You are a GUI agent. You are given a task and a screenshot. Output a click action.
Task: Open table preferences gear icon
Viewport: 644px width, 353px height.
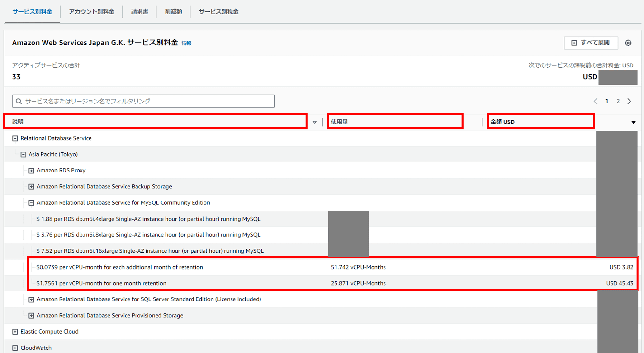[628, 43]
